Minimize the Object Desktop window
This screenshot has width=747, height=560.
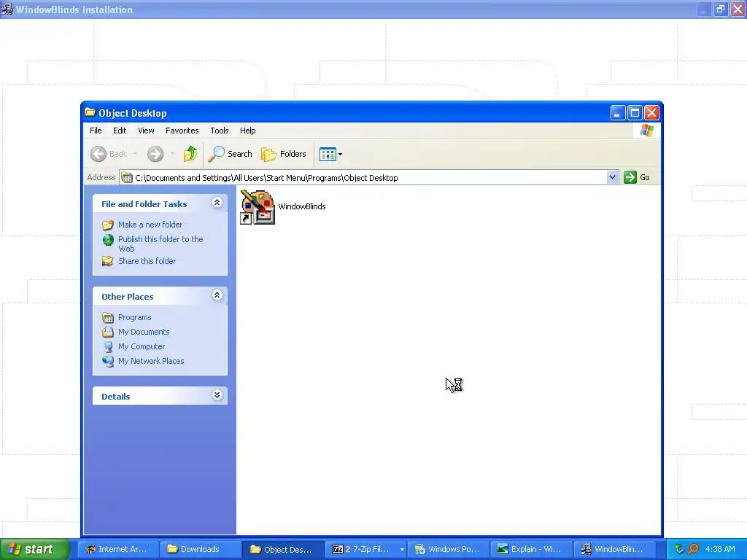[617, 113]
